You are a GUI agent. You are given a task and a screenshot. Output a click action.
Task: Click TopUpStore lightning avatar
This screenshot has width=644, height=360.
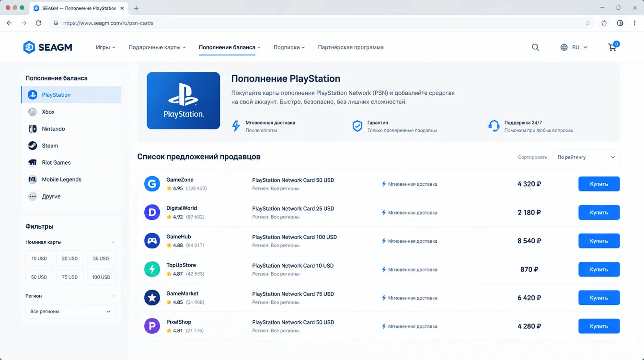152,269
